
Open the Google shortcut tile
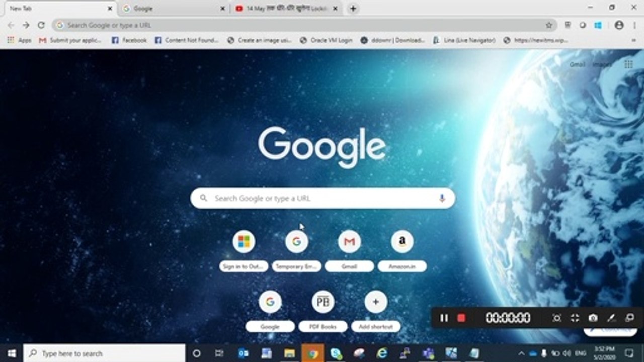[x=270, y=312]
